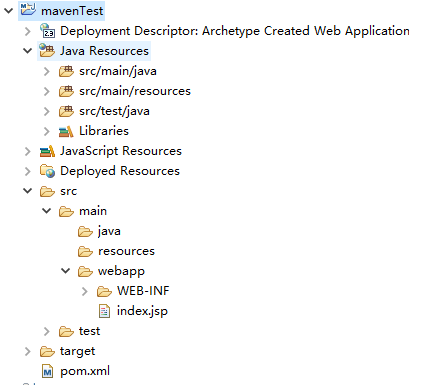Expand the target folder node
Image resolution: width=432 pixels, height=385 pixels.
tap(28, 351)
